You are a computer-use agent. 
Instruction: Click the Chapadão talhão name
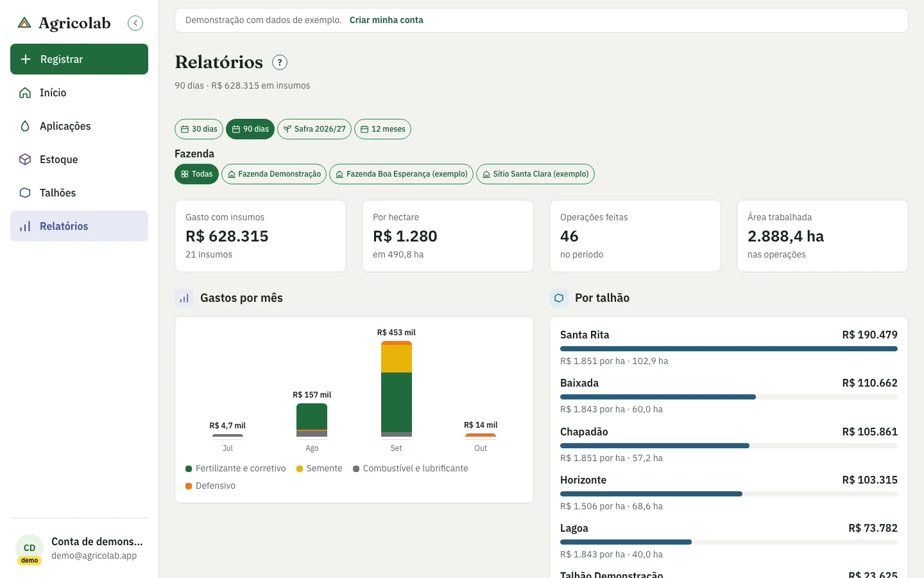pos(584,432)
